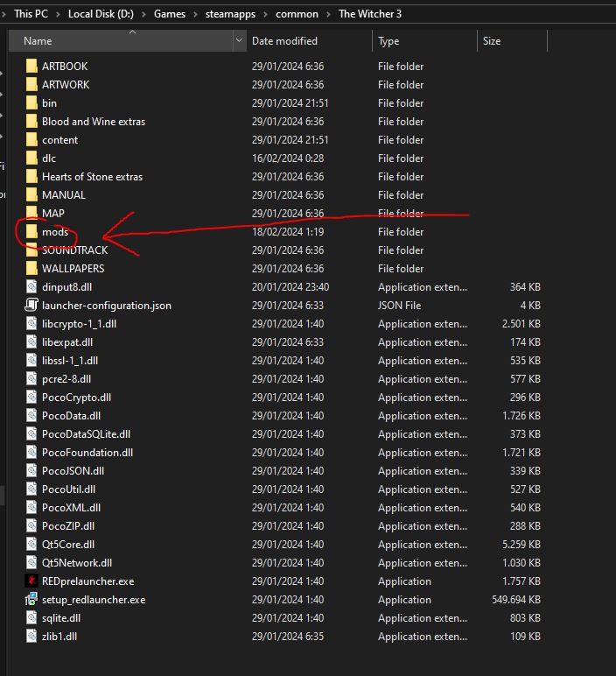Select the PocoJSON.dll file icon

point(31,471)
